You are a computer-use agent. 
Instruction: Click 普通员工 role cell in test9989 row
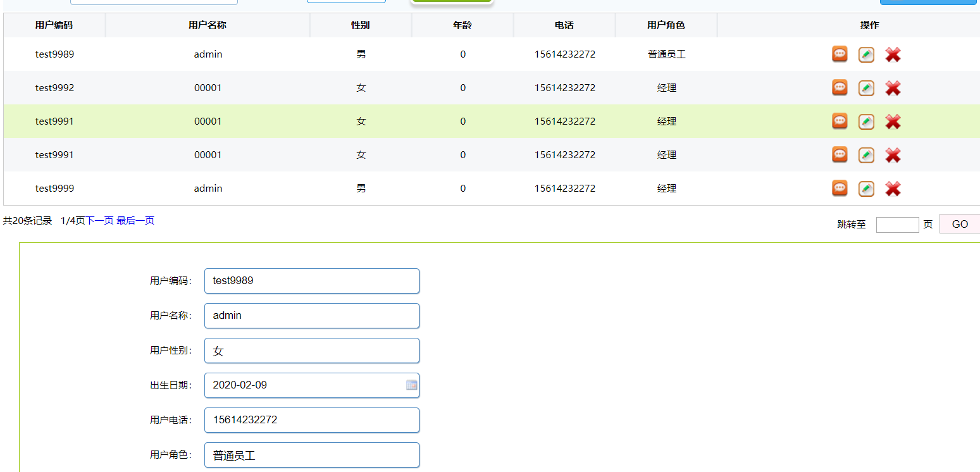(667, 54)
